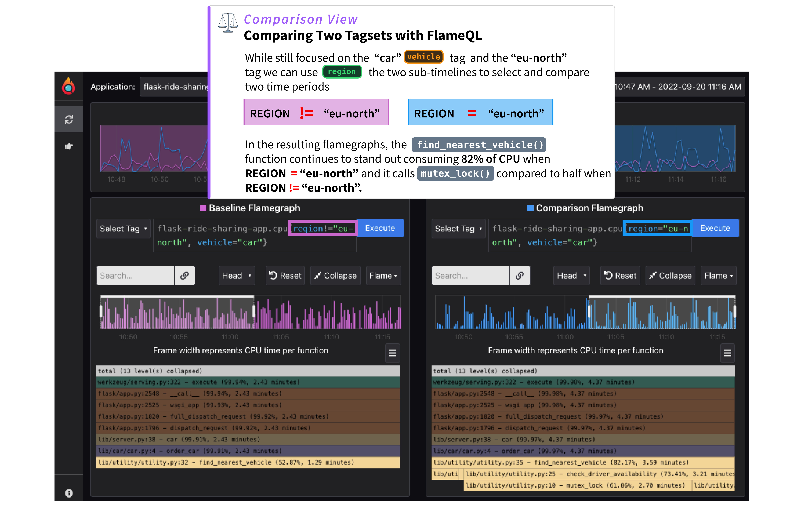Open baseline Flame view dropdown
The height and width of the screenshot is (508, 812).
[x=383, y=276]
